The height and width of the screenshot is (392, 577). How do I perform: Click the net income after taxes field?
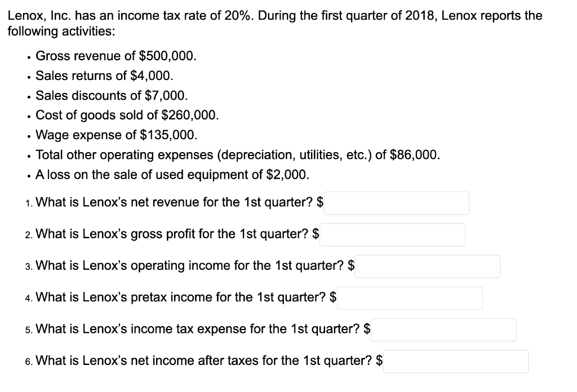pos(456,361)
